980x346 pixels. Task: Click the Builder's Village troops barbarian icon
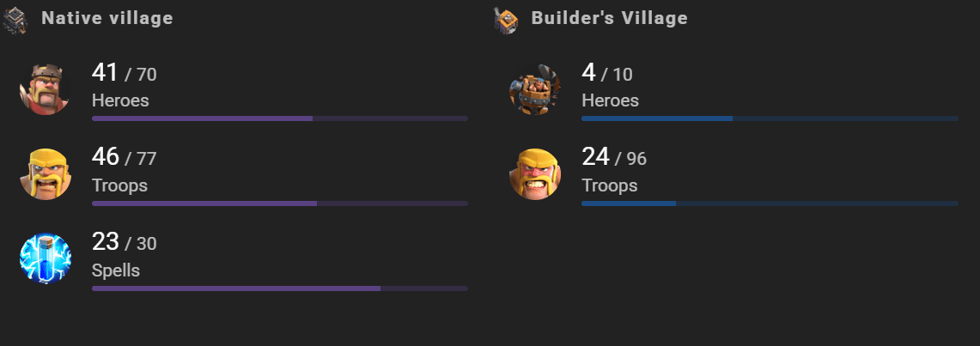click(534, 173)
